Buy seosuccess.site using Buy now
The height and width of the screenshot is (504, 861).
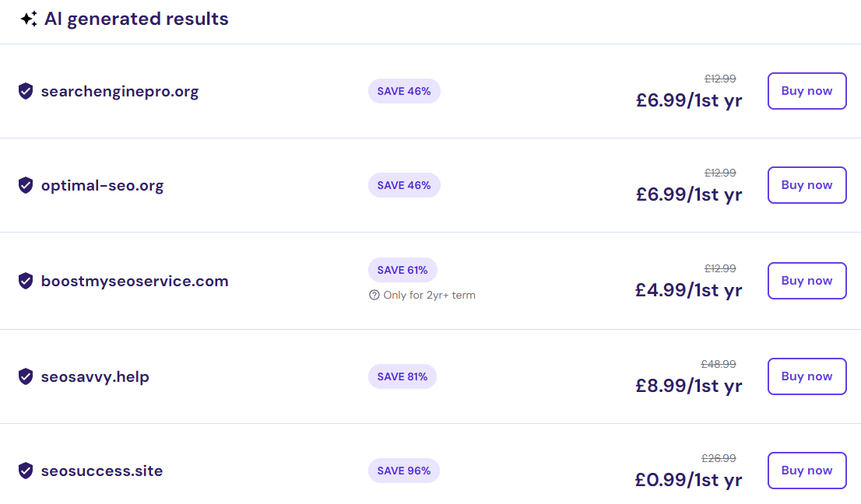point(807,471)
